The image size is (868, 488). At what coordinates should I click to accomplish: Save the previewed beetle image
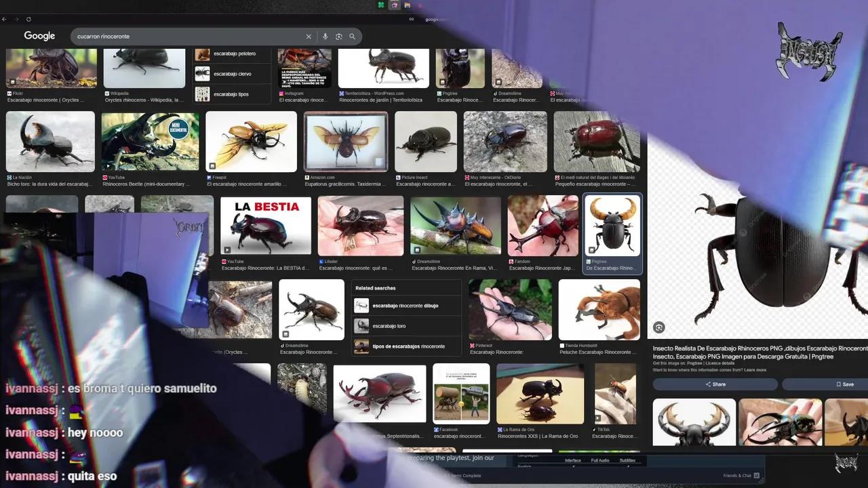coord(825,384)
